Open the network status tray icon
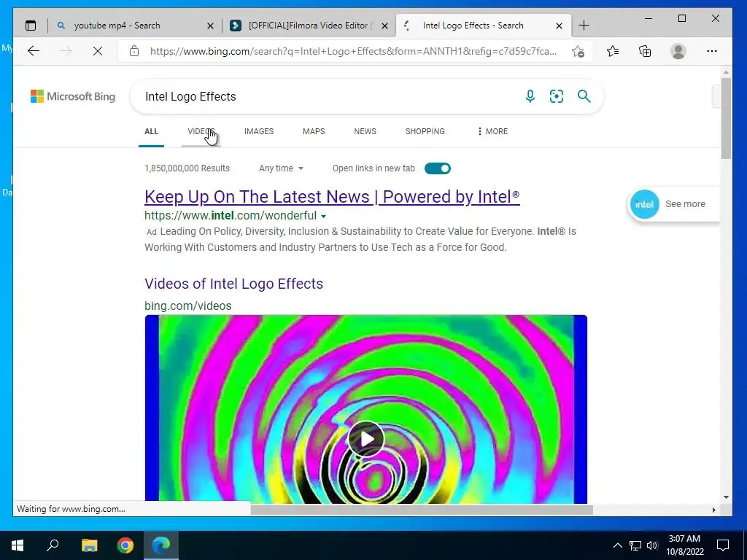 [635, 545]
